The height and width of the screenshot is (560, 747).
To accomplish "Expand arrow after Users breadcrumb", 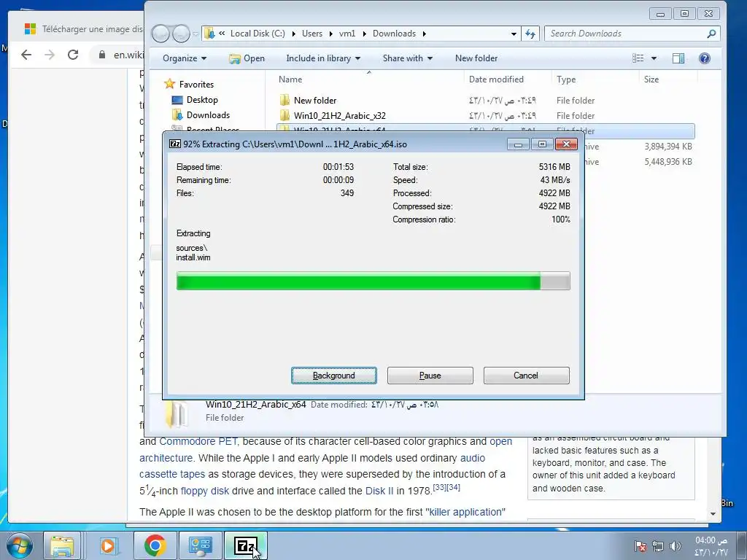I will [330, 34].
